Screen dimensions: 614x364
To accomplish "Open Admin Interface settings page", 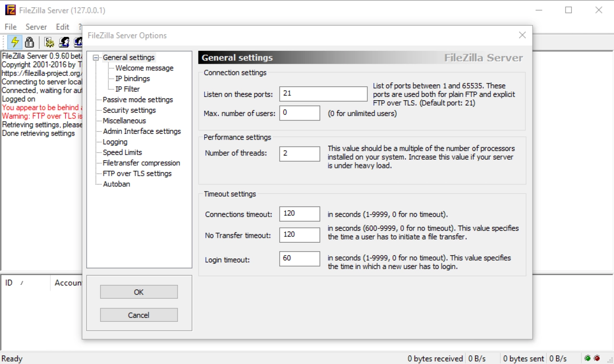I will (x=142, y=131).
